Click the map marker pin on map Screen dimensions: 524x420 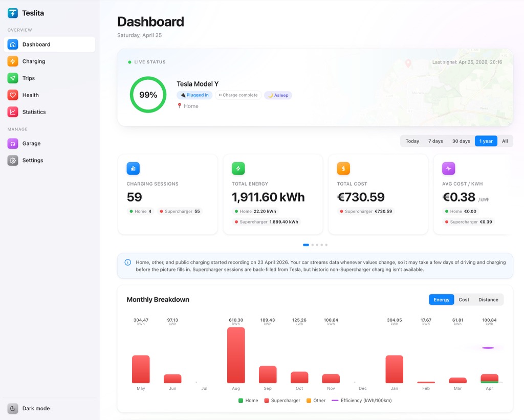pyautogui.click(x=408, y=63)
